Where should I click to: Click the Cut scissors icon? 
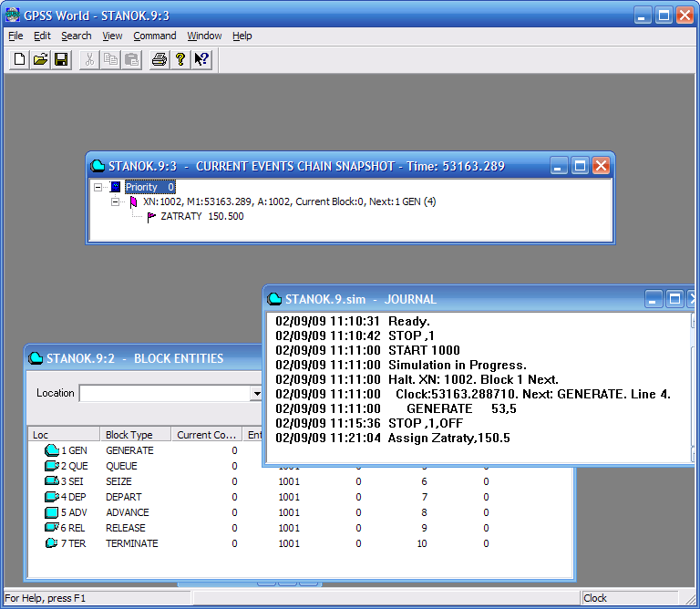click(89, 59)
